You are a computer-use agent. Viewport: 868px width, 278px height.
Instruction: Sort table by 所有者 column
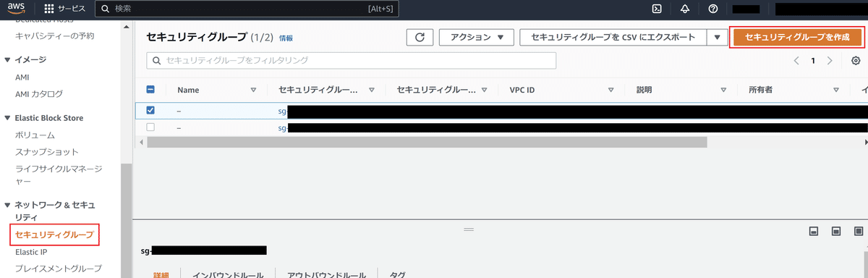835,90
